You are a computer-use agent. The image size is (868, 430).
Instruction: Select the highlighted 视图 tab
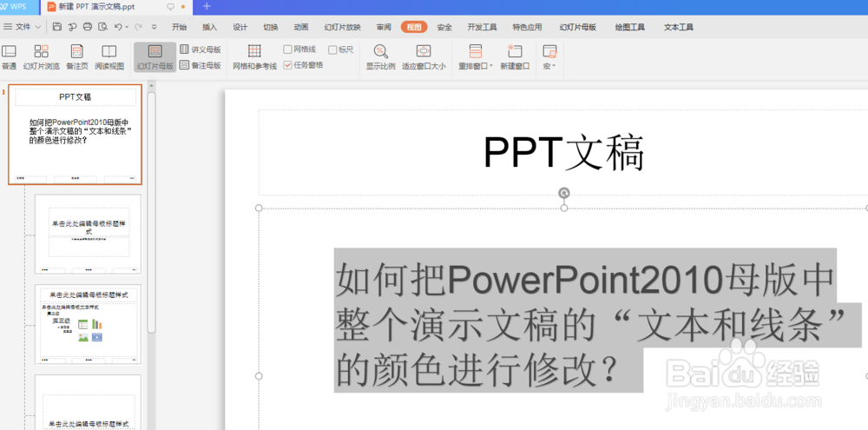414,27
